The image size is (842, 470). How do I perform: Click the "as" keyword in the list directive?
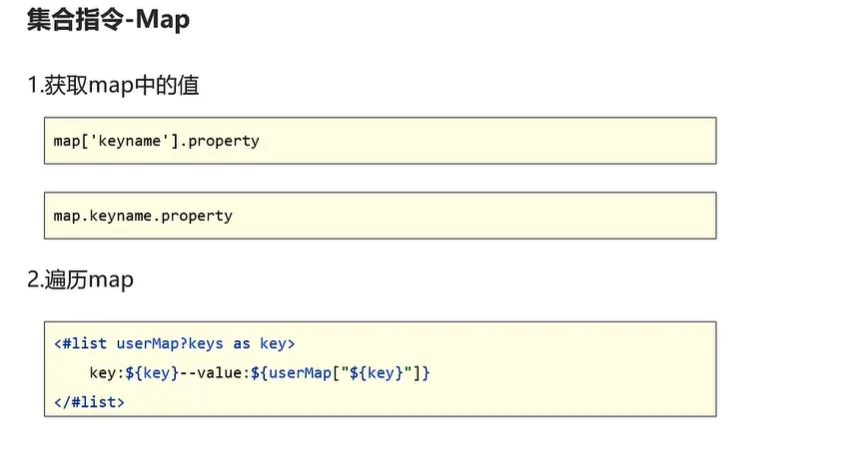click(x=242, y=343)
